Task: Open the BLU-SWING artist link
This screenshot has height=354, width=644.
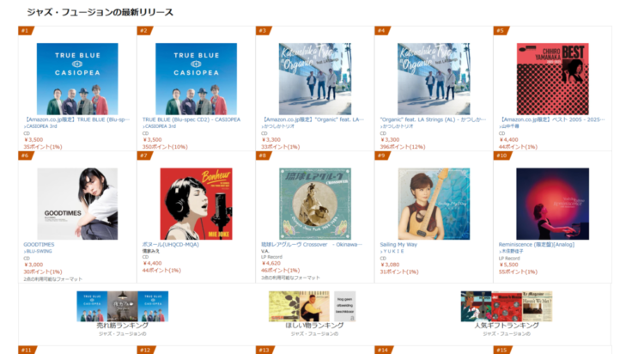Action: [x=39, y=251]
